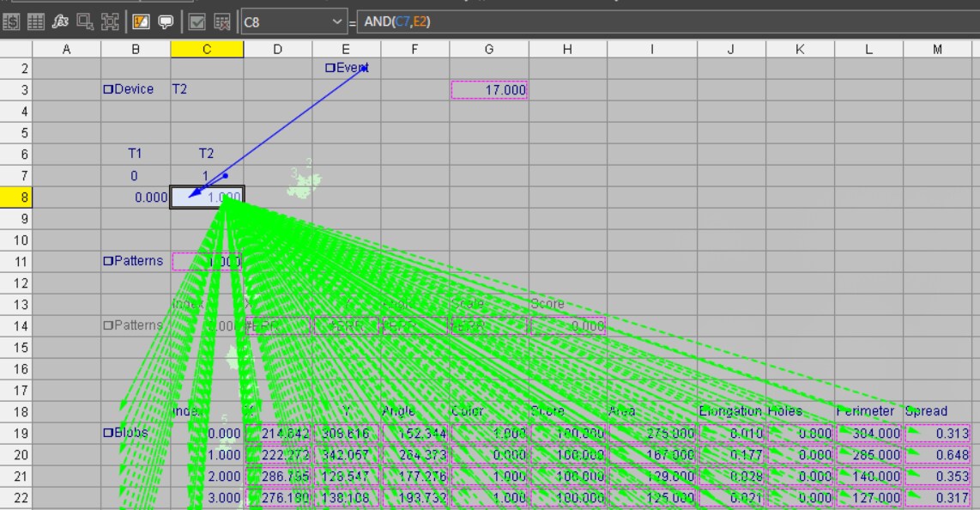The width and height of the screenshot is (980, 510).
Task: Select highlighted column C header
Action: [207, 50]
